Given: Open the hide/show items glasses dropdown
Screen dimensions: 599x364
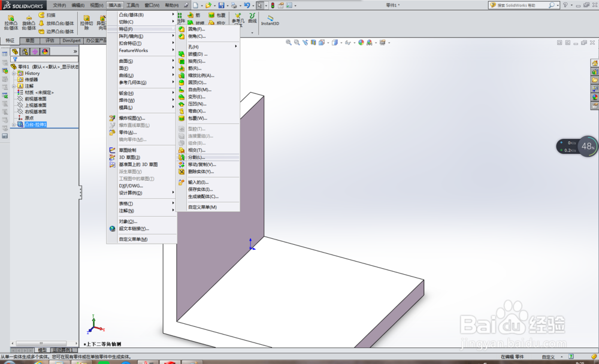Looking at the screenshot, I should 354,43.
